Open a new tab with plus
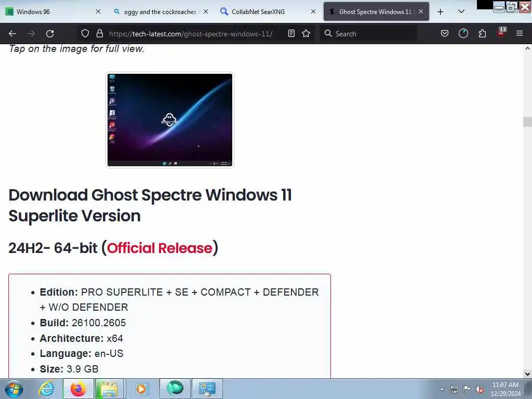 pos(441,12)
